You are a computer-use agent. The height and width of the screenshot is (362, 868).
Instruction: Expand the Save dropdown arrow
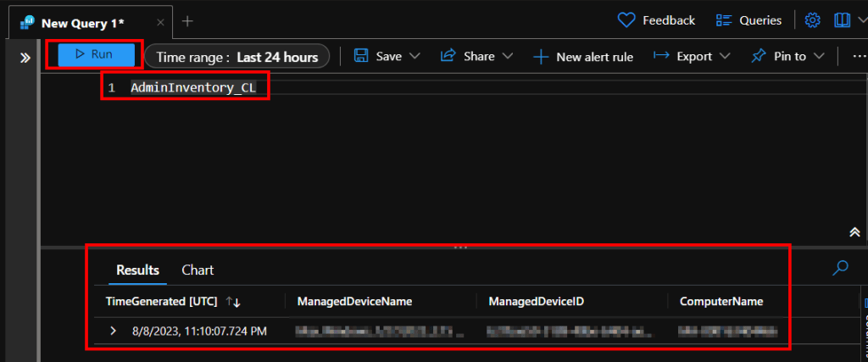[x=415, y=56]
